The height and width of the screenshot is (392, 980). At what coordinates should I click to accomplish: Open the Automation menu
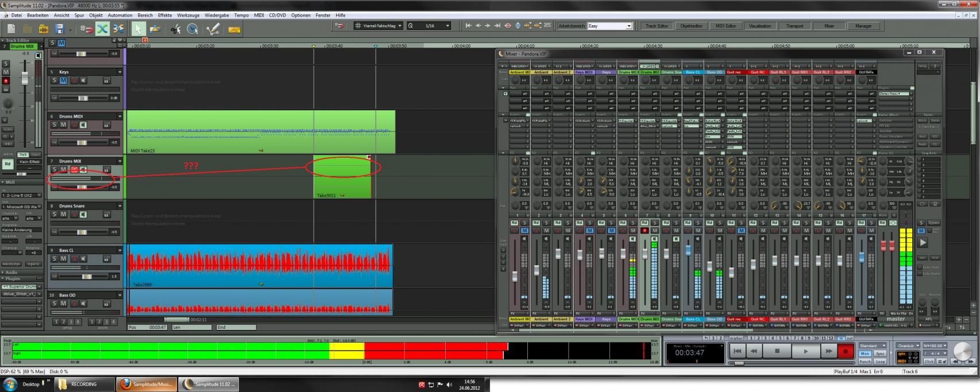120,15
